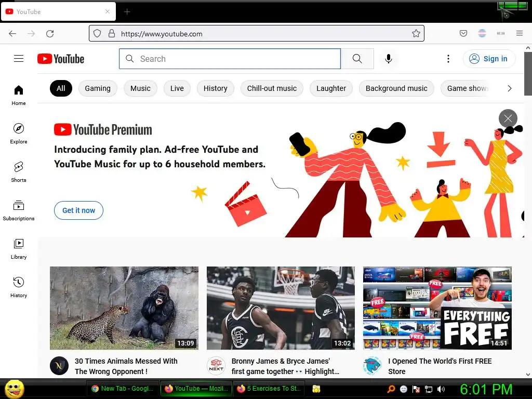Open Explore in the sidebar
Viewport: 532px width, 399px height.
coord(19,134)
